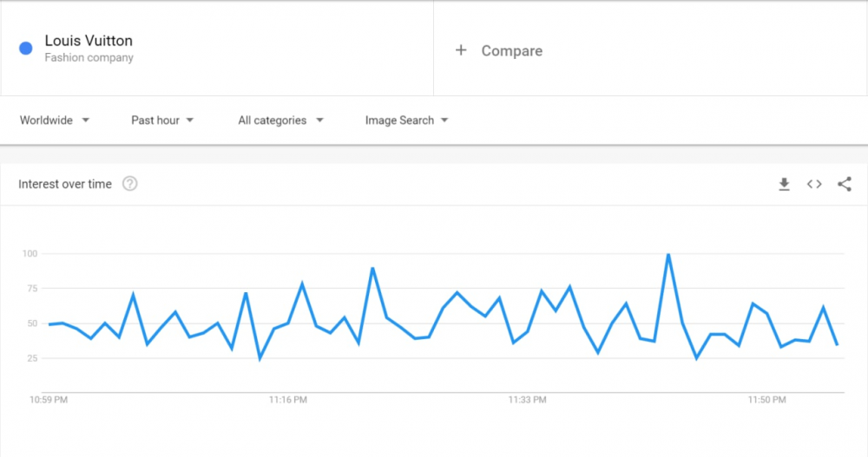Click the plus icon beside Compare

pyautogui.click(x=461, y=50)
